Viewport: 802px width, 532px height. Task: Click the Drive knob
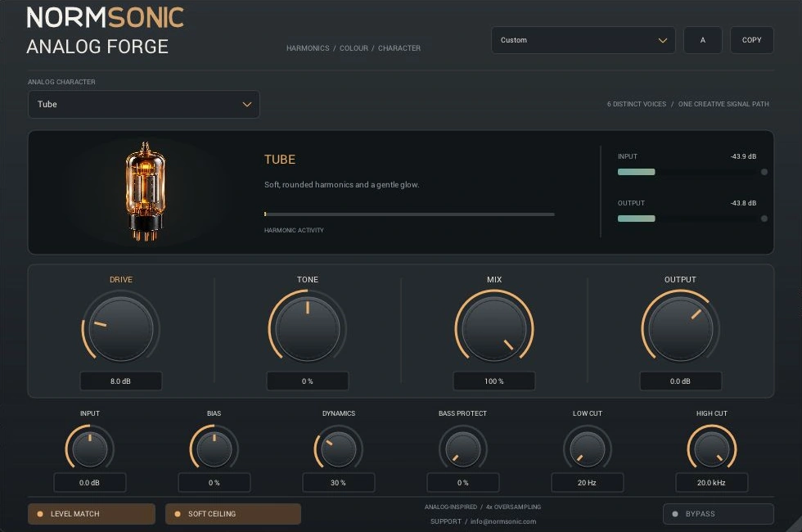(x=121, y=329)
